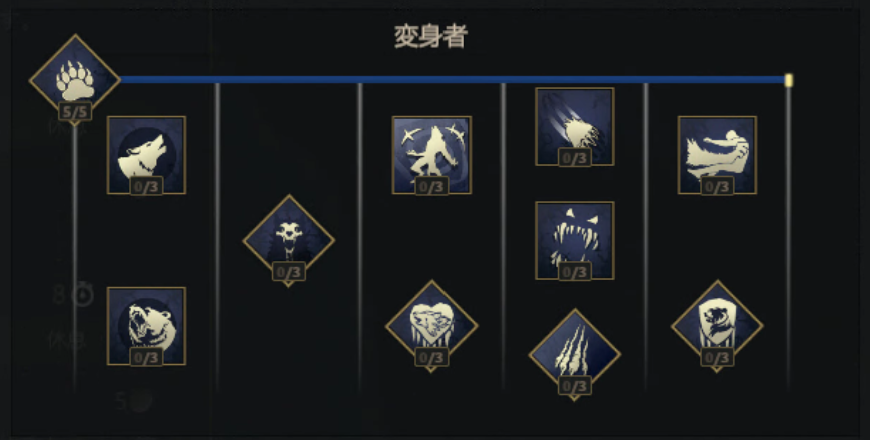Click the werewolf with stars skill
This screenshot has width=870, height=440.
click(432, 155)
